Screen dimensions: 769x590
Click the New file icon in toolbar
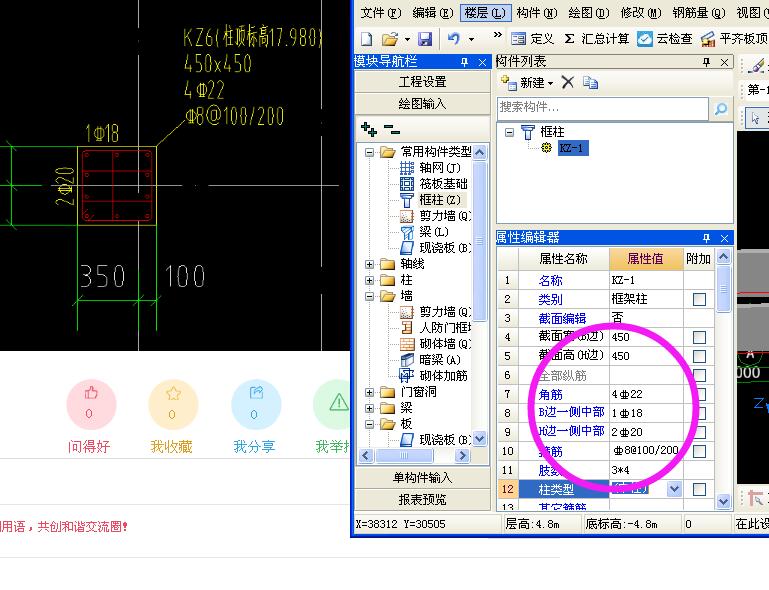pyautogui.click(x=366, y=39)
